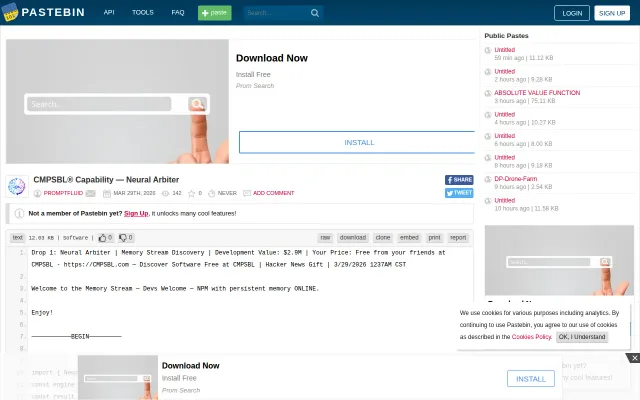Image resolution: width=640 pixels, height=400 pixels.
Task: Click 'Download Now' heading in top ad
Action: pos(272,58)
